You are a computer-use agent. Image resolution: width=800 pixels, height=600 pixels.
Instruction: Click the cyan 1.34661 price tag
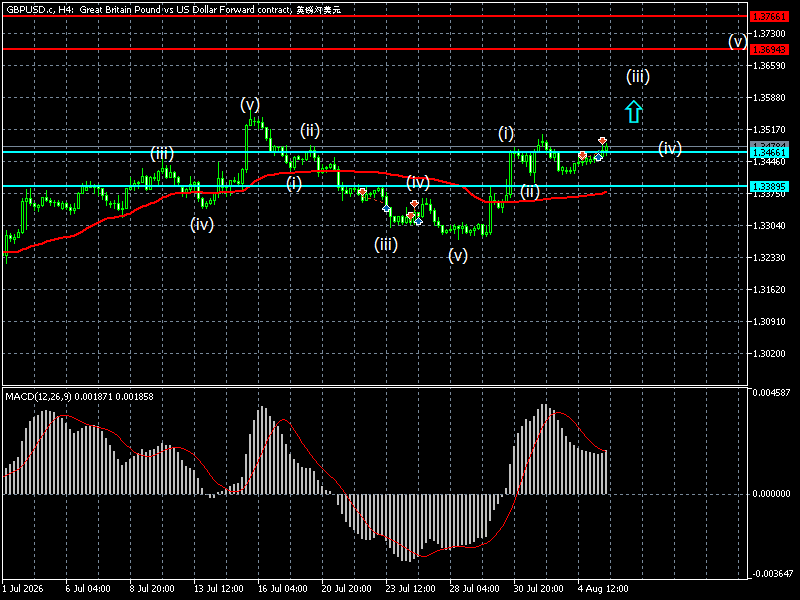pyautogui.click(x=769, y=153)
